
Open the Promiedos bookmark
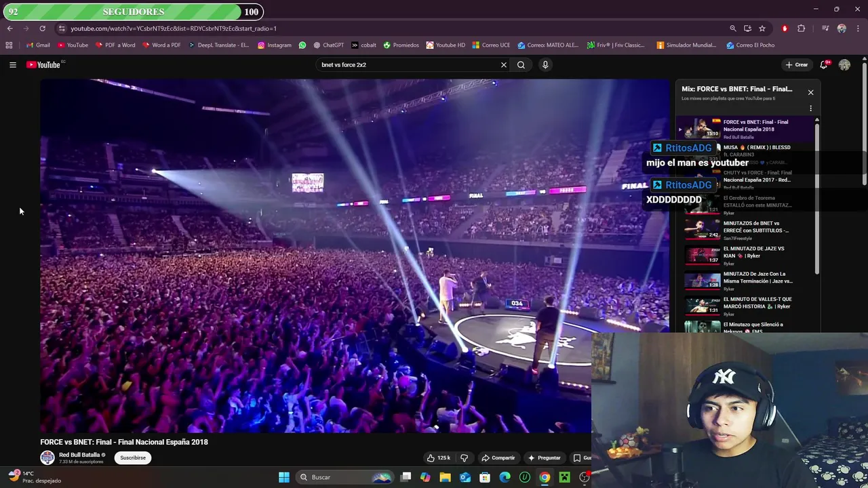[401, 45]
